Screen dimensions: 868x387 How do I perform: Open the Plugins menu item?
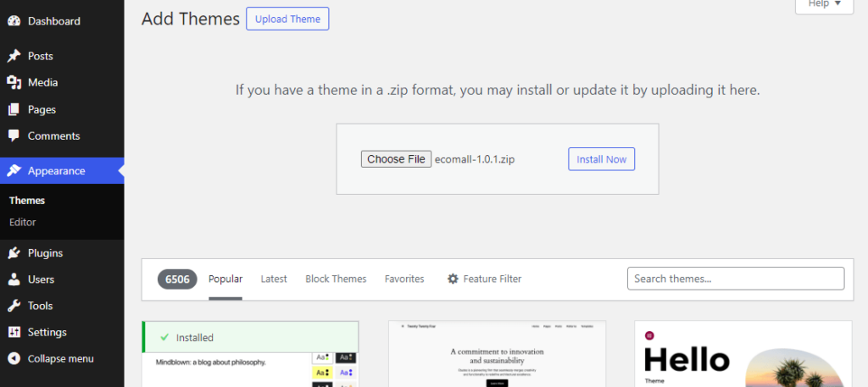(62, 253)
